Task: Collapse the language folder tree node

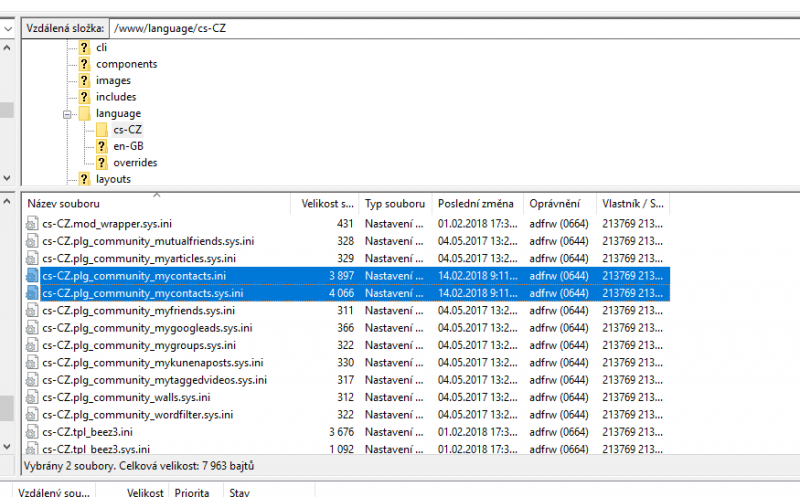Action: point(67,114)
